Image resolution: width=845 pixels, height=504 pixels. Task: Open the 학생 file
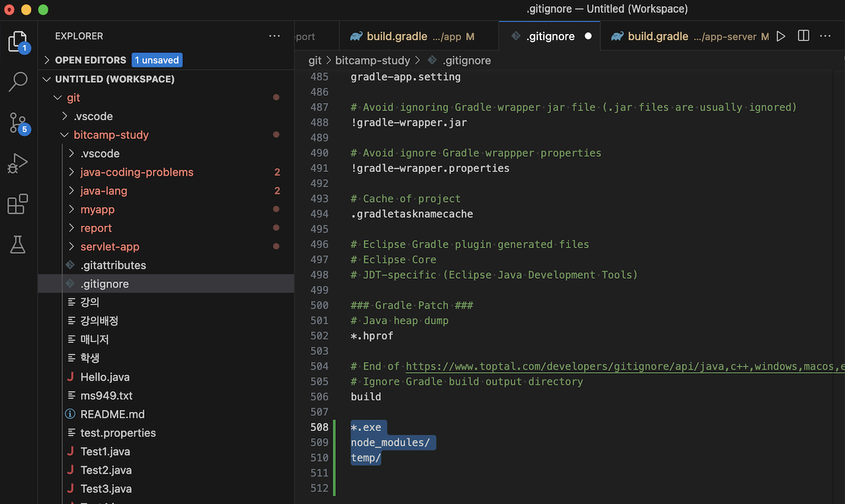pos(90,358)
